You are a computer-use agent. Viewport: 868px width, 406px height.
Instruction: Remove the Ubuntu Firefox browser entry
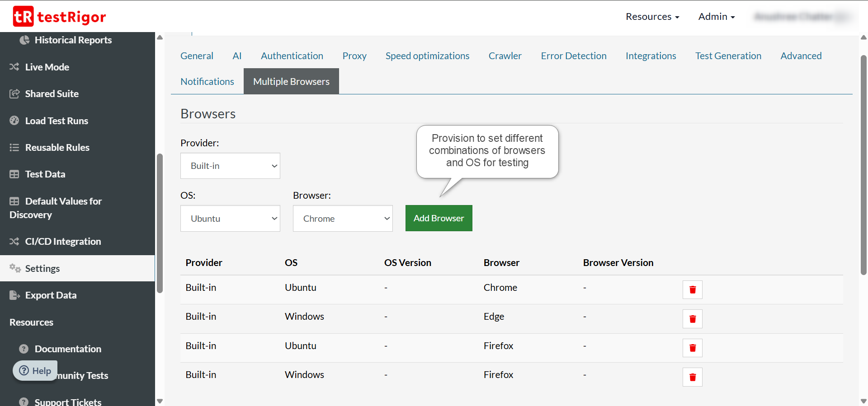tap(692, 348)
